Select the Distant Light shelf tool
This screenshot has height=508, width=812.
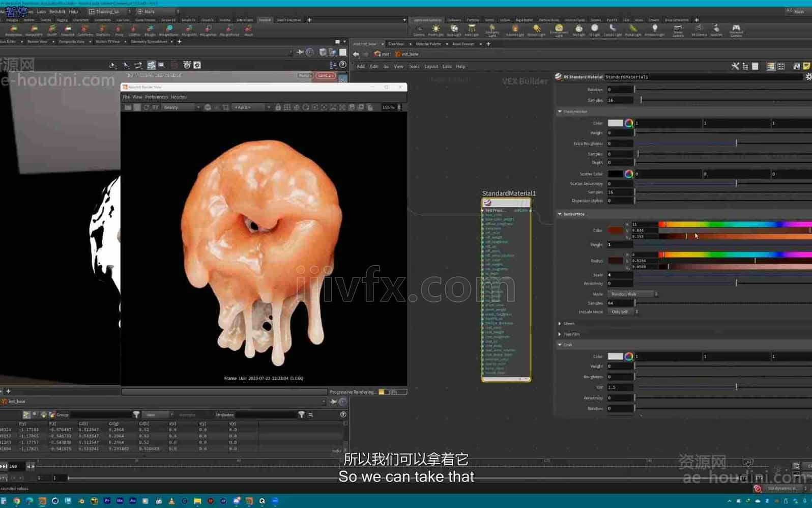click(x=536, y=30)
